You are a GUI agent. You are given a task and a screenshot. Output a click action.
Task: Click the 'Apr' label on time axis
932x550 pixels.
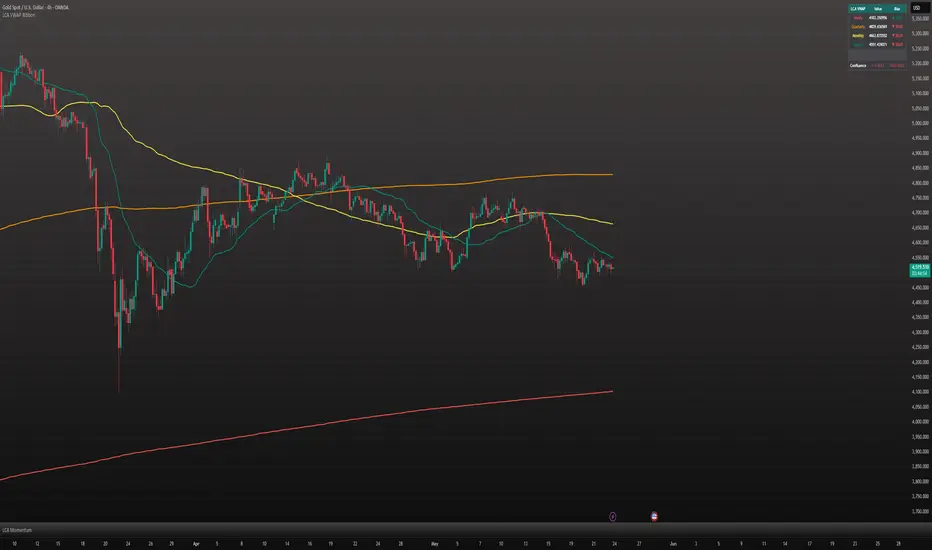pos(196,543)
